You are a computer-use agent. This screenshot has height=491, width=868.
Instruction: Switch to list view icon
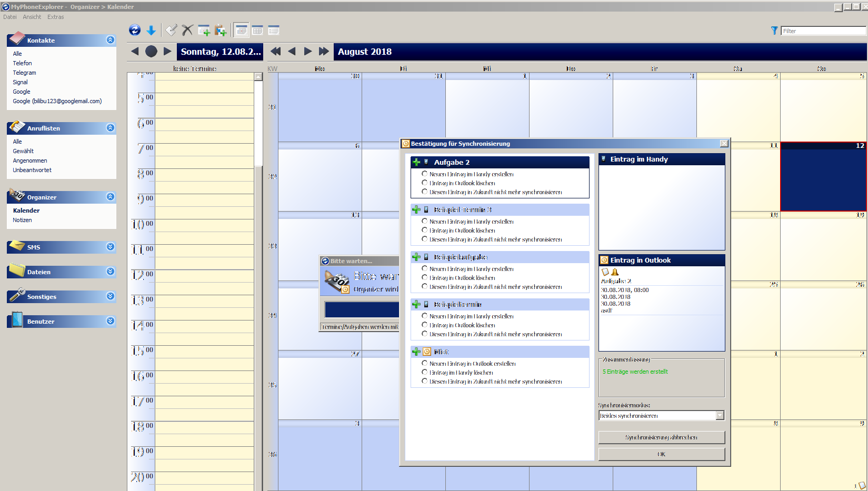[x=274, y=30]
